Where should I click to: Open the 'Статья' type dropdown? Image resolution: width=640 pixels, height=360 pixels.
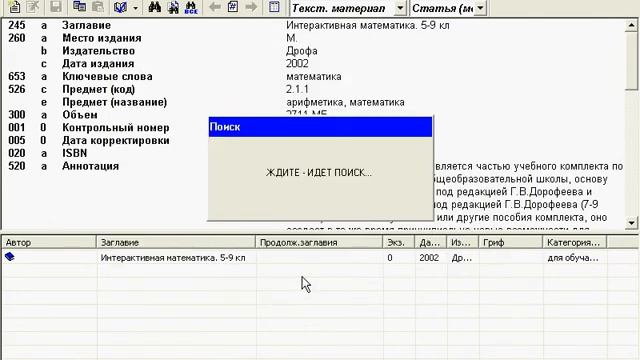pyautogui.click(x=480, y=8)
